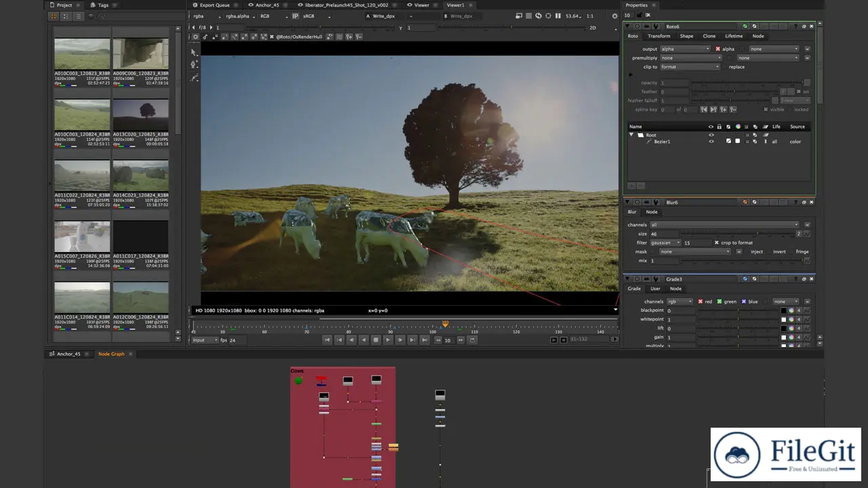This screenshot has width=868, height=488.
Task: Select the arrow tool in viewer toolbar
Action: pos(194,52)
